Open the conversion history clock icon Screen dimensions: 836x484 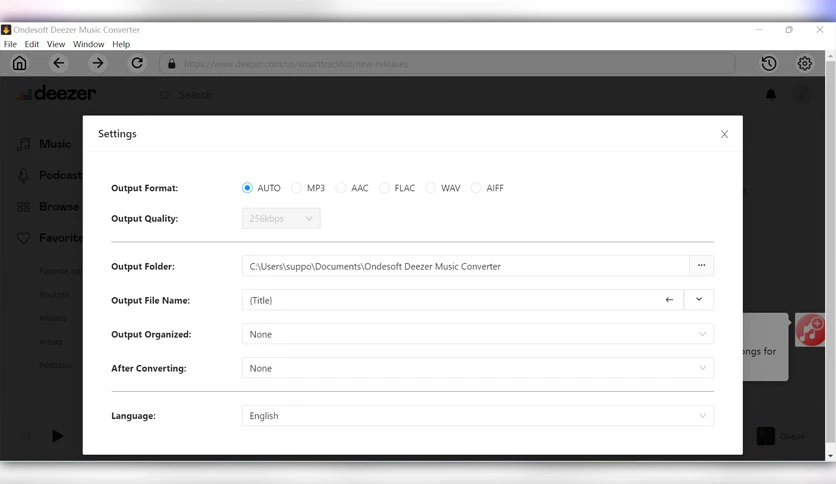pos(768,63)
